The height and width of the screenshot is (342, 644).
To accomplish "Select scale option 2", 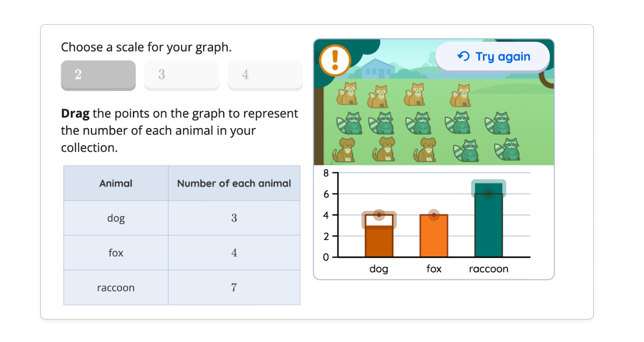I will 98,75.
